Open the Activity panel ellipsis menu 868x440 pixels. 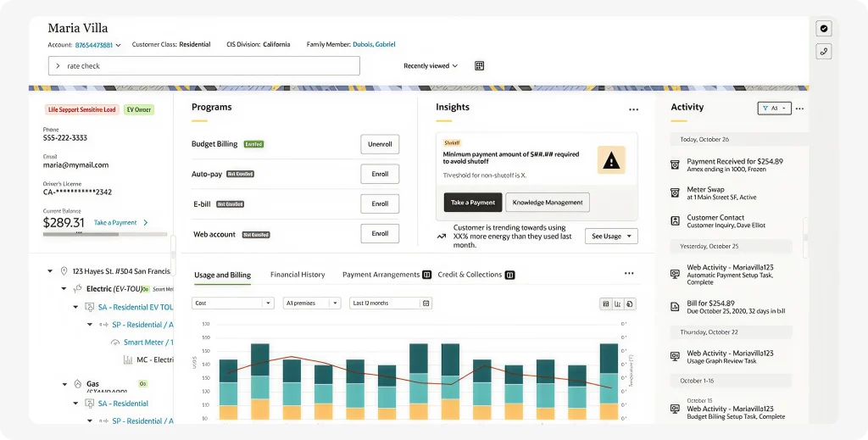point(799,109)
